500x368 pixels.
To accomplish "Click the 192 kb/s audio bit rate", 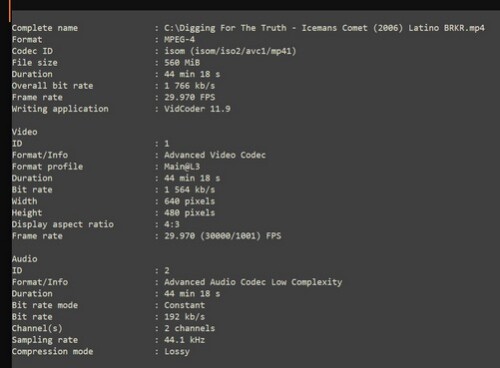I will (x=184, y=317).
